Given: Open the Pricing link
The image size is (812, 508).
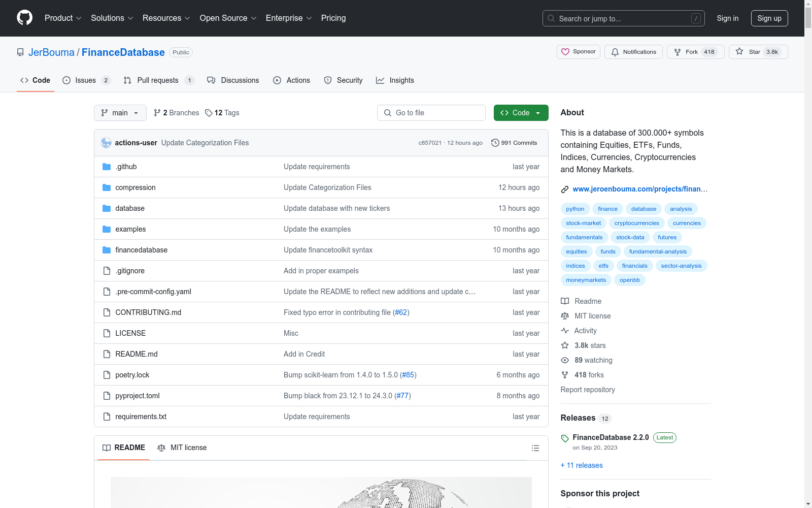Looking at the screenshot, I should [x=333, y=18].
